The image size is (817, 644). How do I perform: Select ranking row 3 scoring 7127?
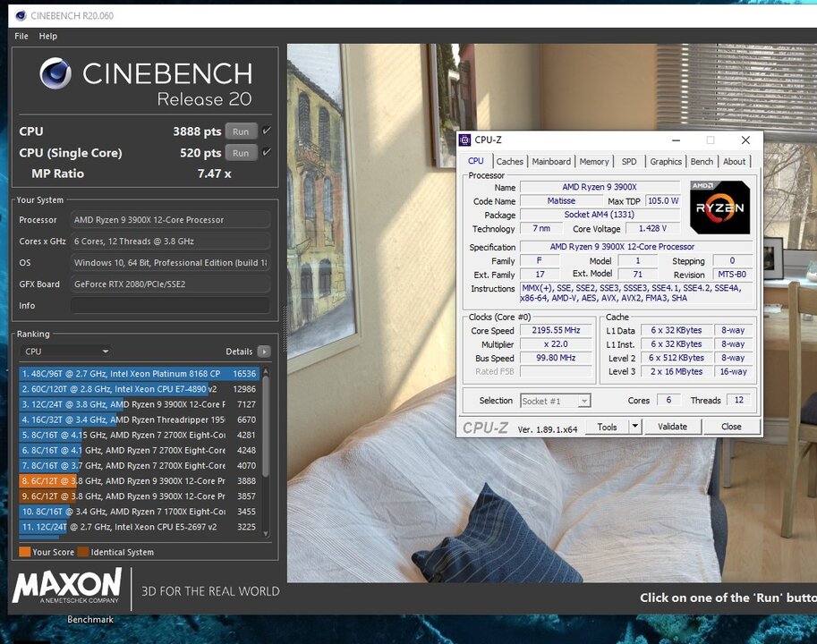coord(139,404)
